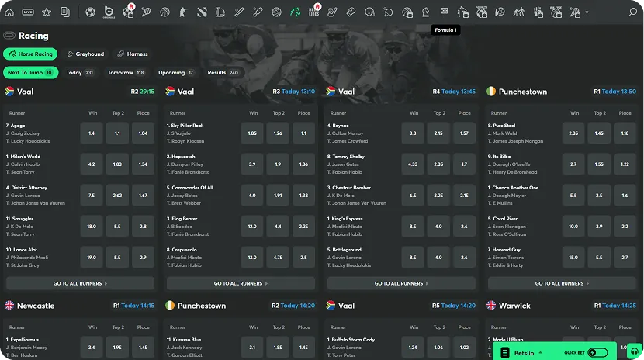Select the Tennis racket icon
Screen dimensions: 644x360
tap(146, 12)
